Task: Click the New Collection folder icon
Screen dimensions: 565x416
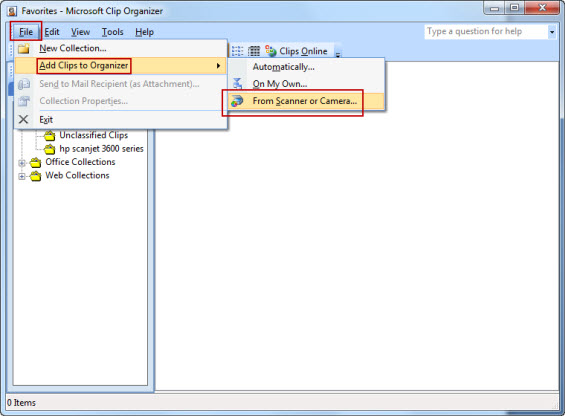Action: point(24,48)
